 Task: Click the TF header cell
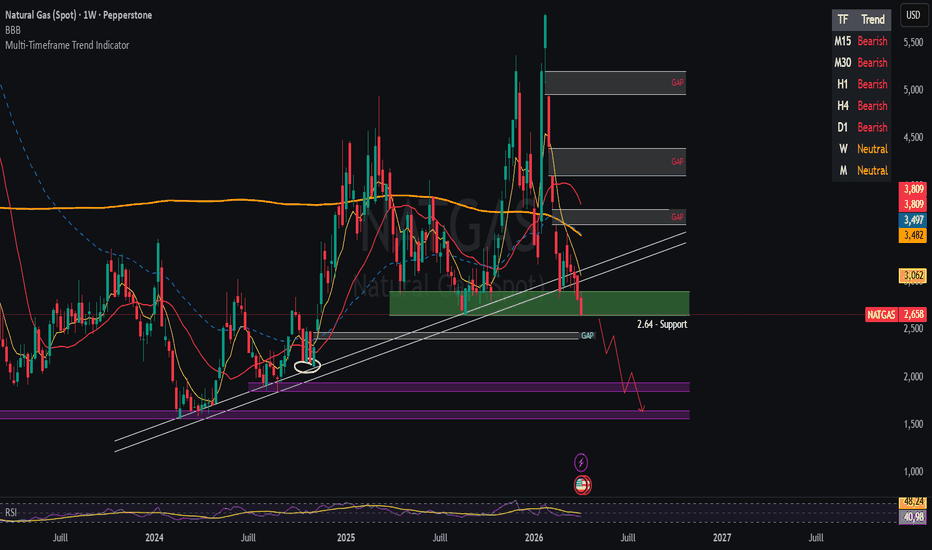coord(843,20)
